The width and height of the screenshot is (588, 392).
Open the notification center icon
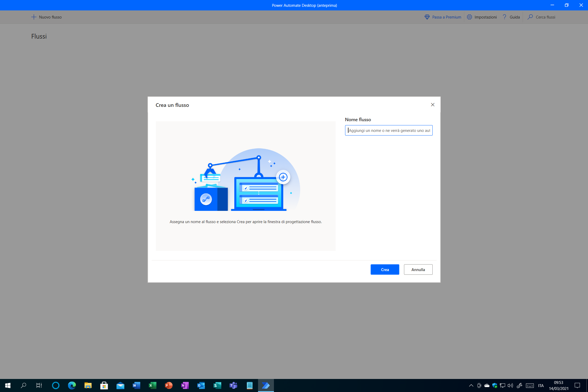click(577, 385)
